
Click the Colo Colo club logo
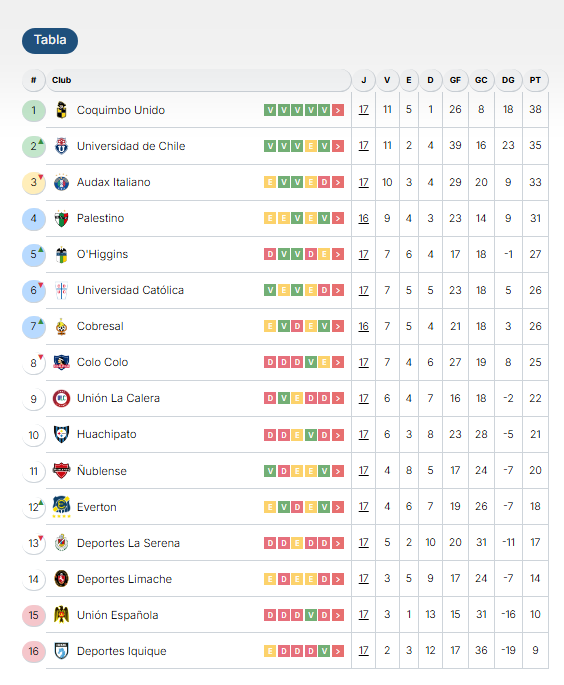pyautogui.click(x=62, y=362)
